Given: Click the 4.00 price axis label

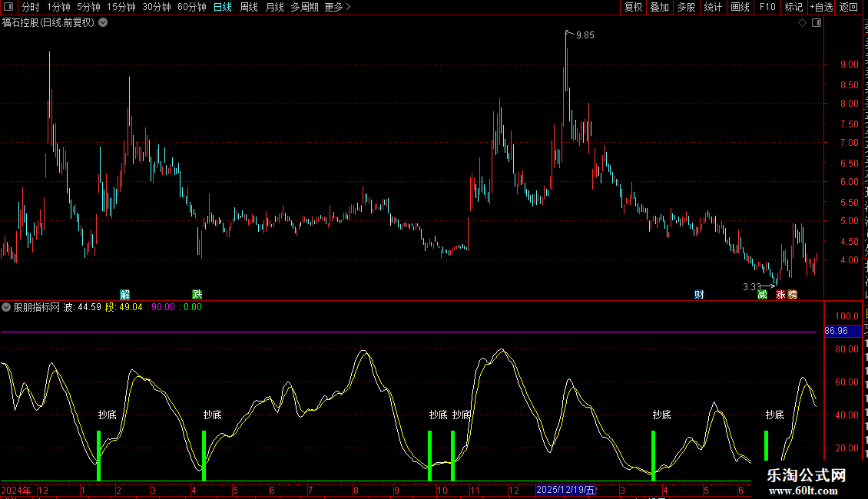Looking at the screenshot, I should pyautogui.click(x=850, y=260).
